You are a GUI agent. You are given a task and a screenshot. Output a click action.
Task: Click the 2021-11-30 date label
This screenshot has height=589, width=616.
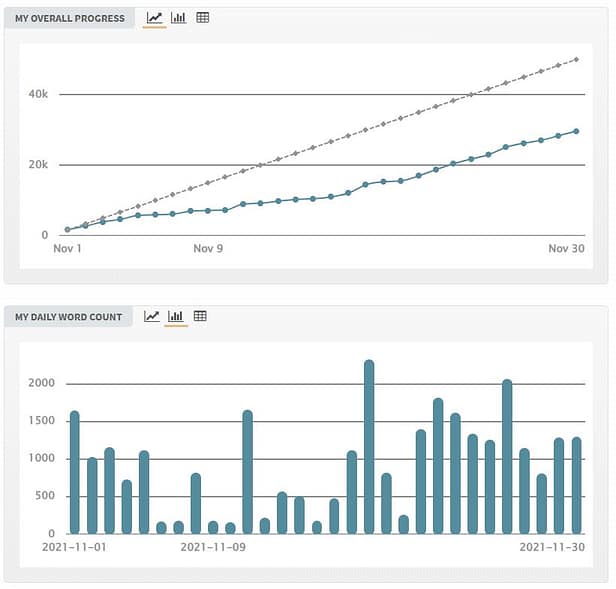(x=551, y=547)
